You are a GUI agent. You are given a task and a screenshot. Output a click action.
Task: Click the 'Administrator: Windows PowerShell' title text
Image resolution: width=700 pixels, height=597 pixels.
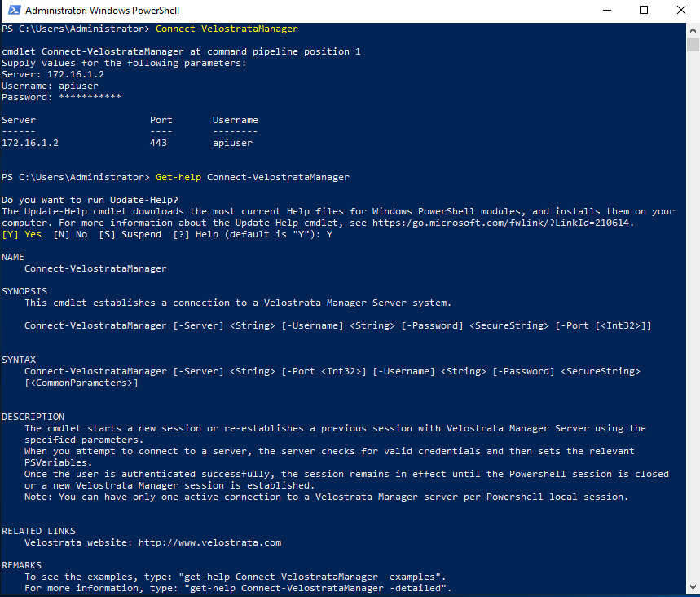(x=102, y=11)
